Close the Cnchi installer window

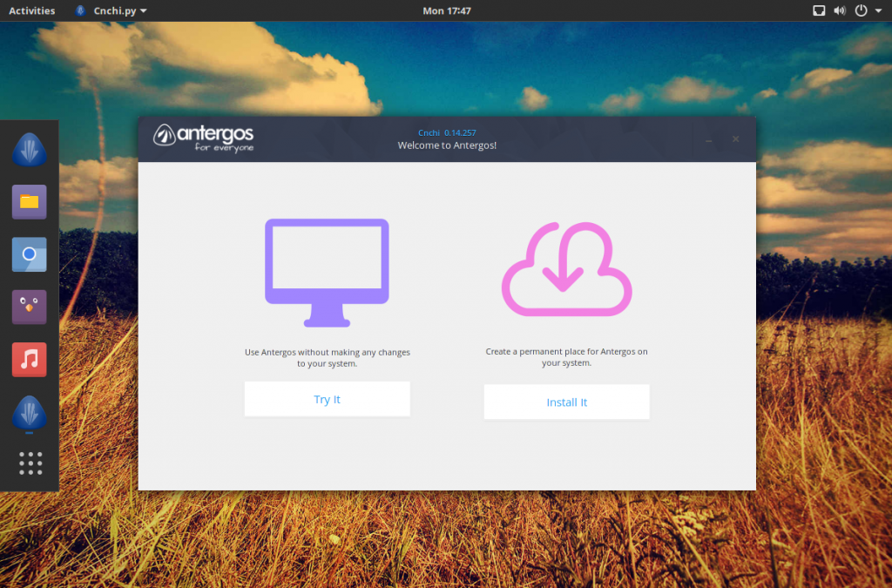[735, 139]
